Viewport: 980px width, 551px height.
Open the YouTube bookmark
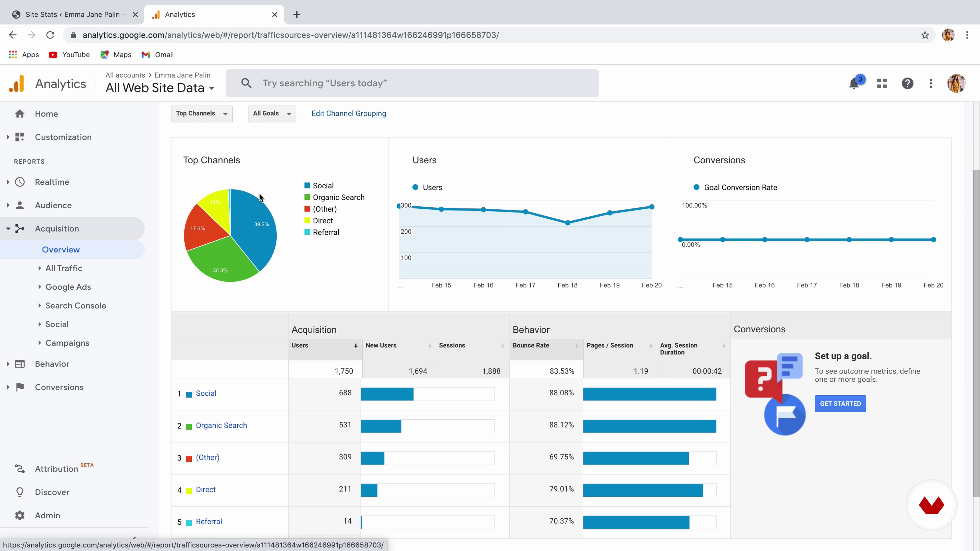click(x=69, y=55)
